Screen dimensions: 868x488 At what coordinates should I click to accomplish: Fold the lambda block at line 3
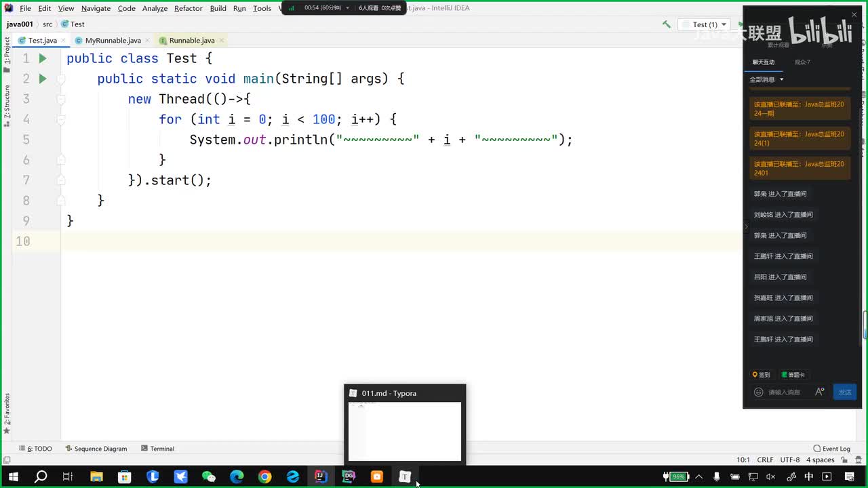click(x=60, y=99)
